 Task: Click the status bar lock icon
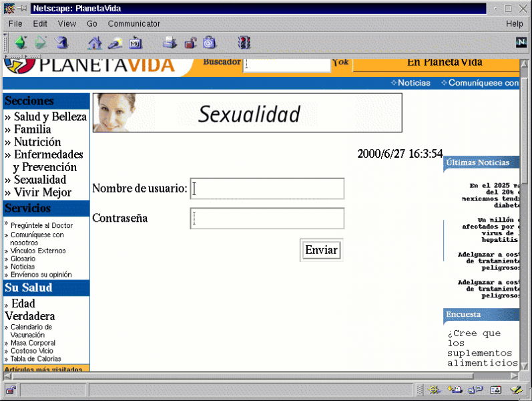[x=11, y=390]
